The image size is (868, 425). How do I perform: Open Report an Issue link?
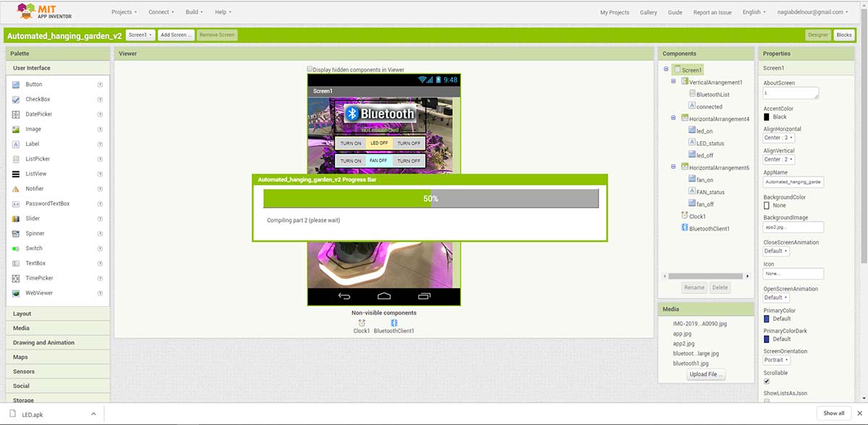point(712,12)
